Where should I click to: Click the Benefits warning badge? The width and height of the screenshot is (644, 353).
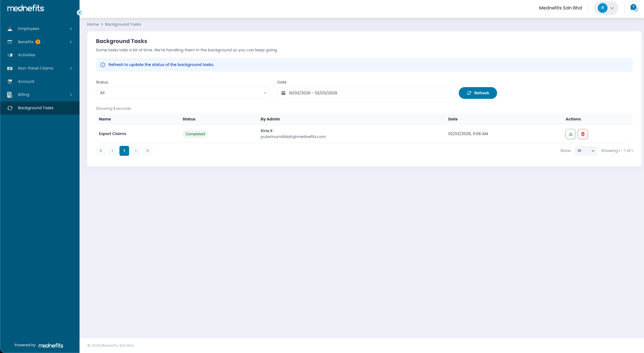(38, 42)
